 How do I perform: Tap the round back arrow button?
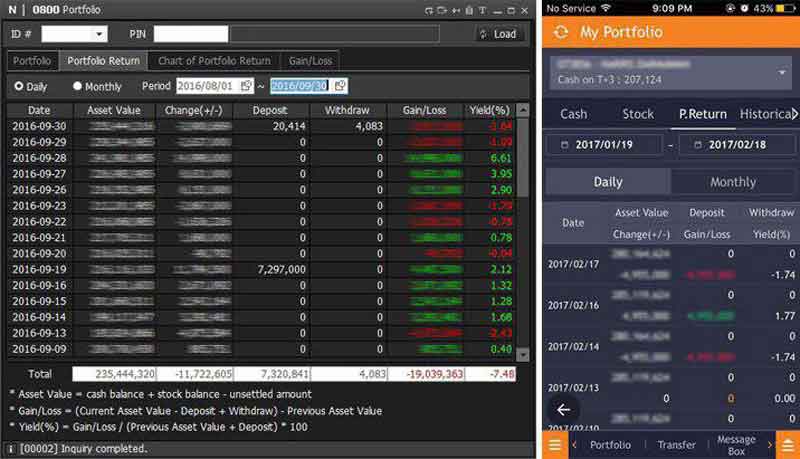(563, 409)
